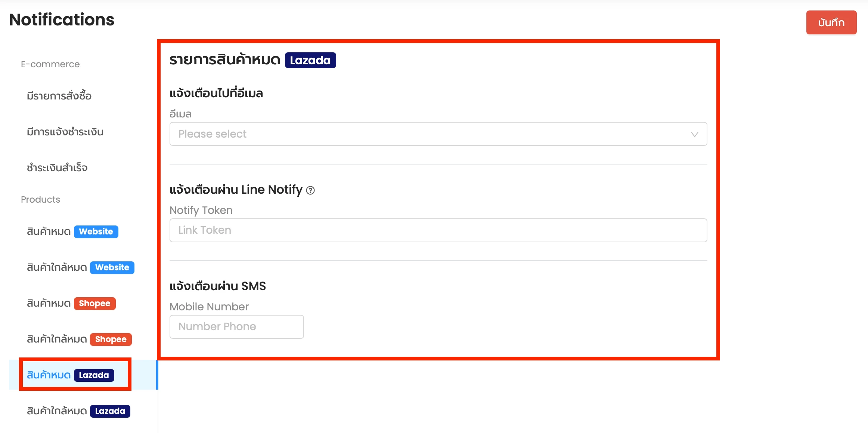Focus the Link Token input field
868x433 pixels.
click(x=438, y=230)
